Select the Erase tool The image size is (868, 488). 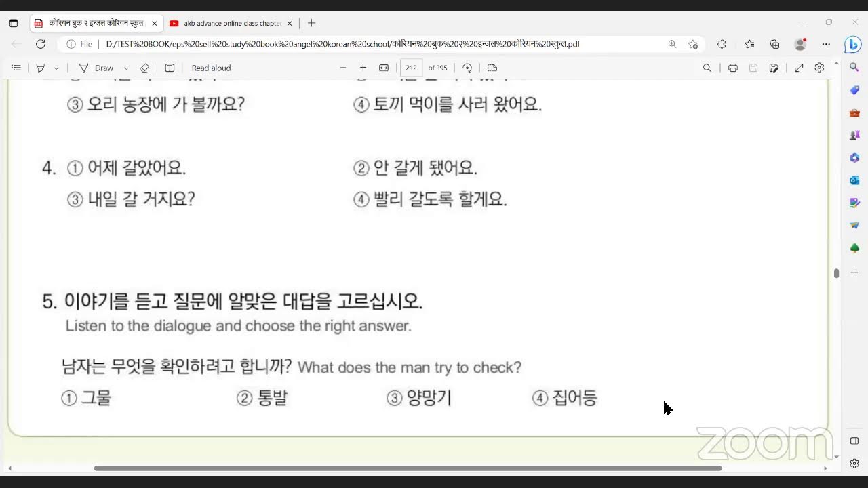[x=144, y=68]
